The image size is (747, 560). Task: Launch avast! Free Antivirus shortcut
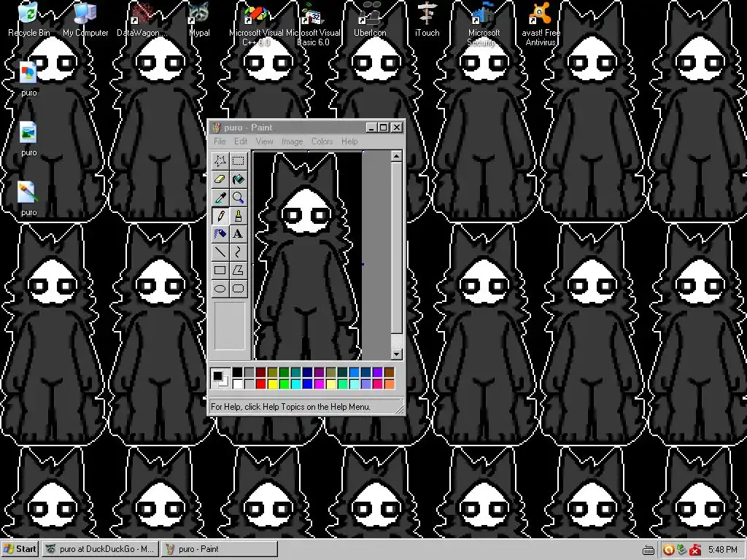point(541,24)
